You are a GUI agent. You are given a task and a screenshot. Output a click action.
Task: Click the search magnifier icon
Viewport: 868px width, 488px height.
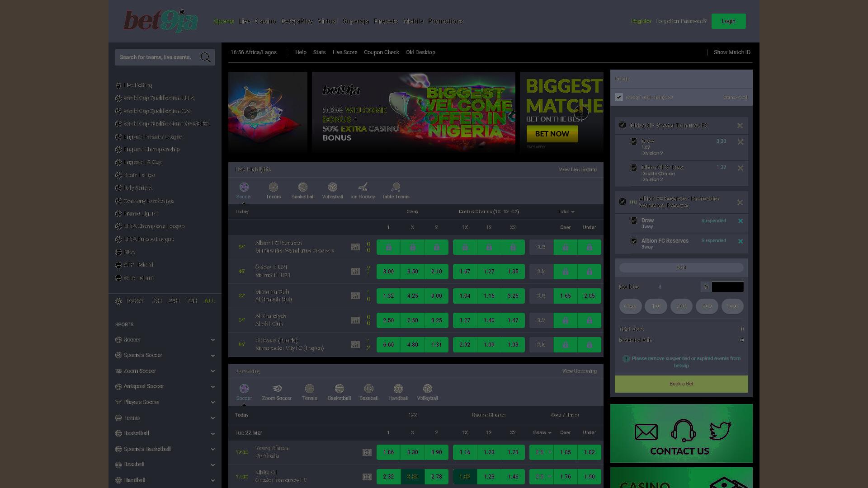[x=206, y=57]
